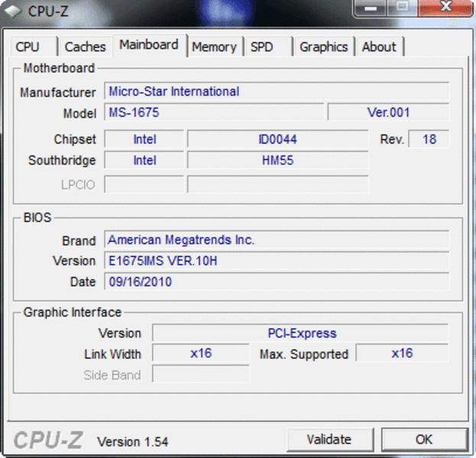Click the Southbridge HM55 field

278,160
